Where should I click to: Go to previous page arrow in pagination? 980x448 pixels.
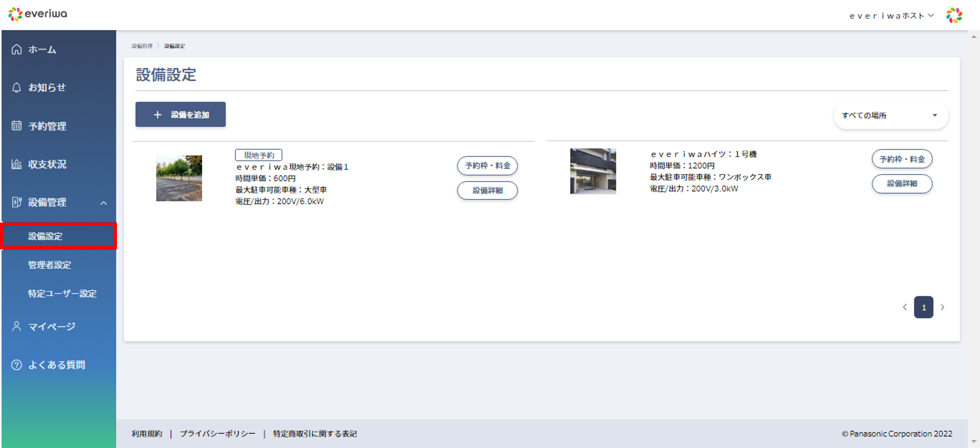(x=905, y=307)
